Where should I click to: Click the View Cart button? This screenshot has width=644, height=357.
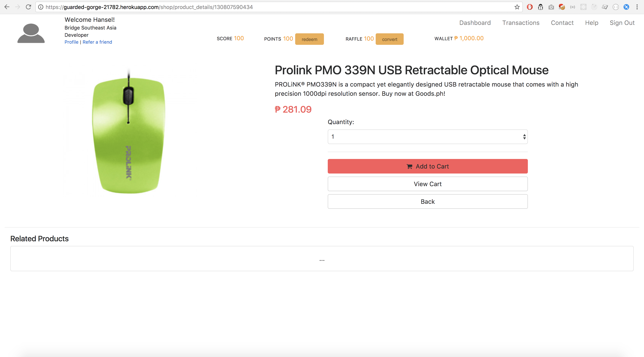pos(427,184)
